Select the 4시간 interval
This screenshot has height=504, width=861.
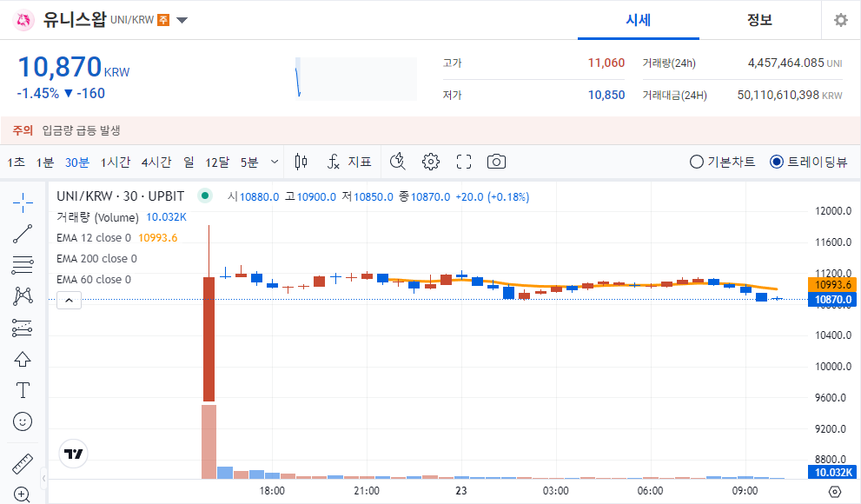point(156,162)
